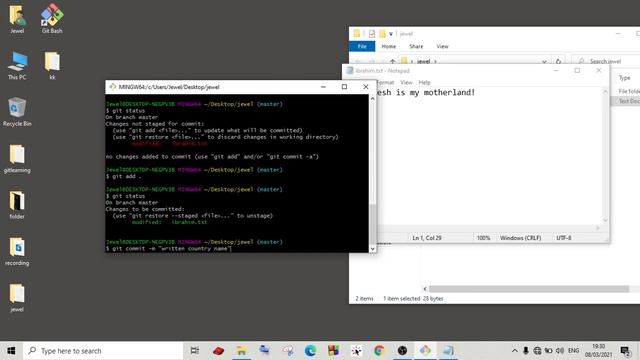Viewport: 640px width, 360px height.
Task: Click the Type column header in Explorer
Action: (x=624, y=78)
